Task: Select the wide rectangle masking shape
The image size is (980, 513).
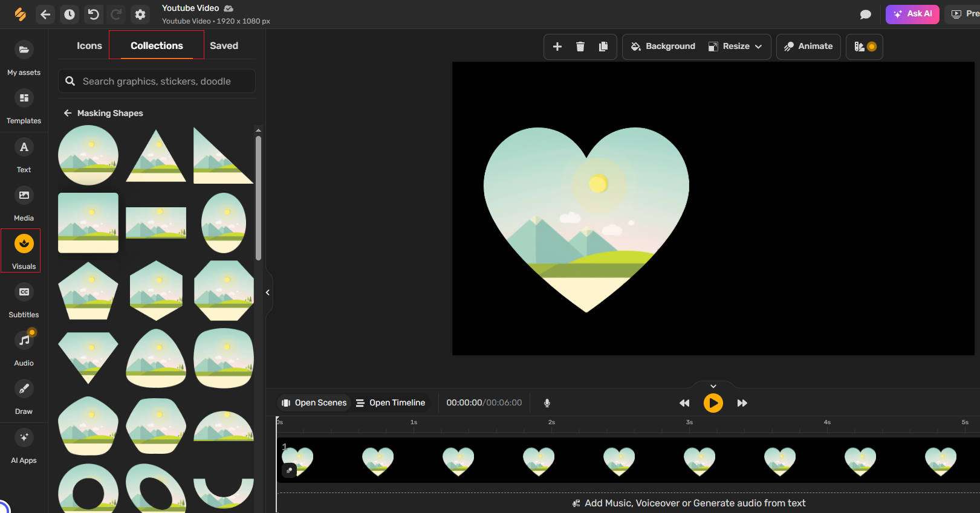Action: click(x=156, y=223)
